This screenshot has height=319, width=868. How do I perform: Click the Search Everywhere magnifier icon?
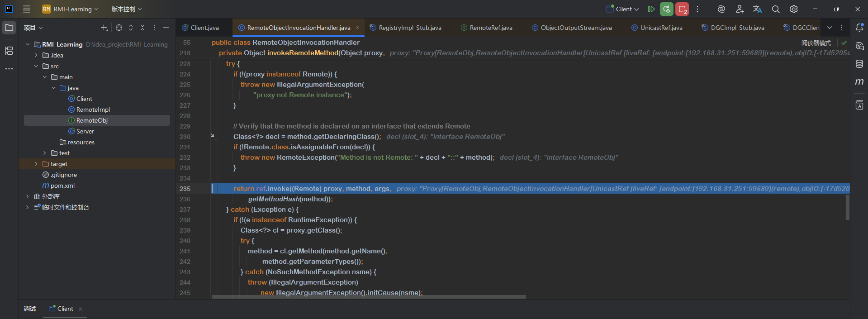point(776,9)
